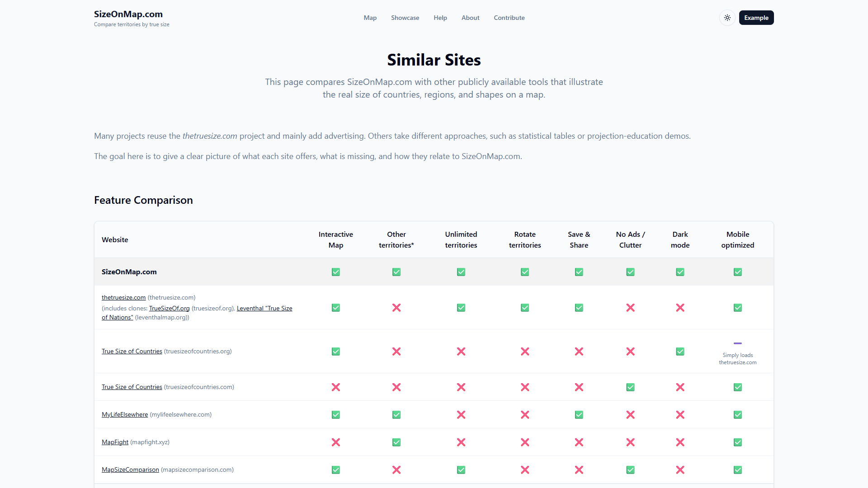868x488 pixels.
Task: Open the Showcase nav item
Action: point(405,18)
